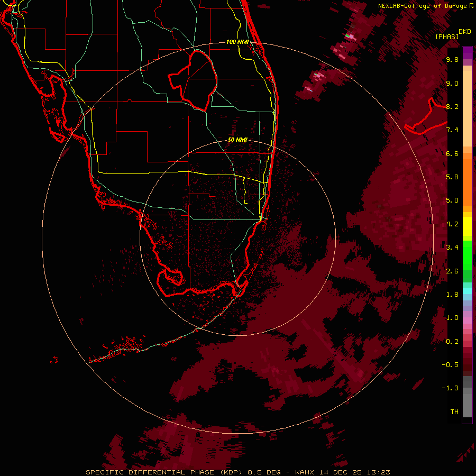
Task: Click the 2.6 legend value
Action: pyautogui.click(x=452, y=271)
